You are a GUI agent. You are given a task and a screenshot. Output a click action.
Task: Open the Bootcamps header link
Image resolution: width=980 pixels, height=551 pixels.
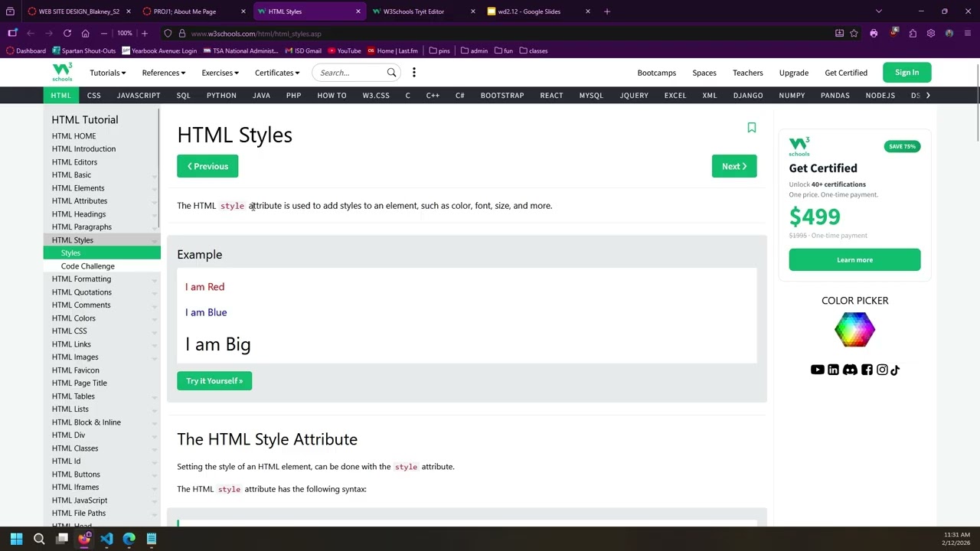(x=657, y=73)
